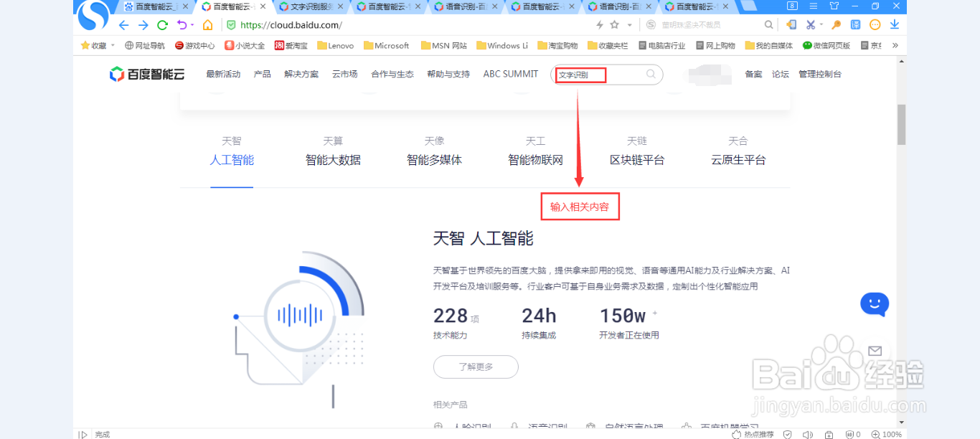
Task: Click the orange smiley face toolbar icon
Action: [875, 25]
